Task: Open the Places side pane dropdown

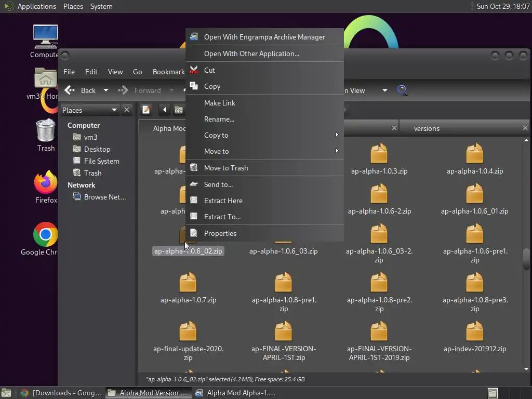Action: click(x=89, y=110)
